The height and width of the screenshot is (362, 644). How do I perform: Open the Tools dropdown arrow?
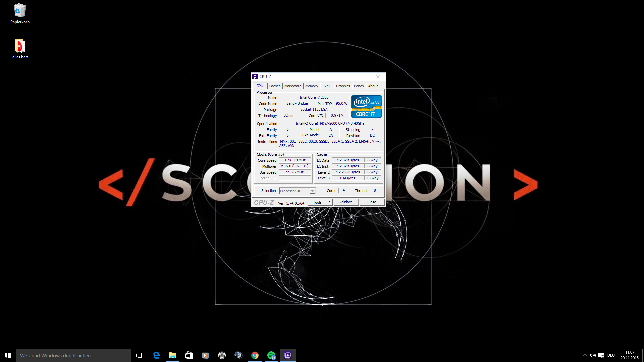point(329,202)
